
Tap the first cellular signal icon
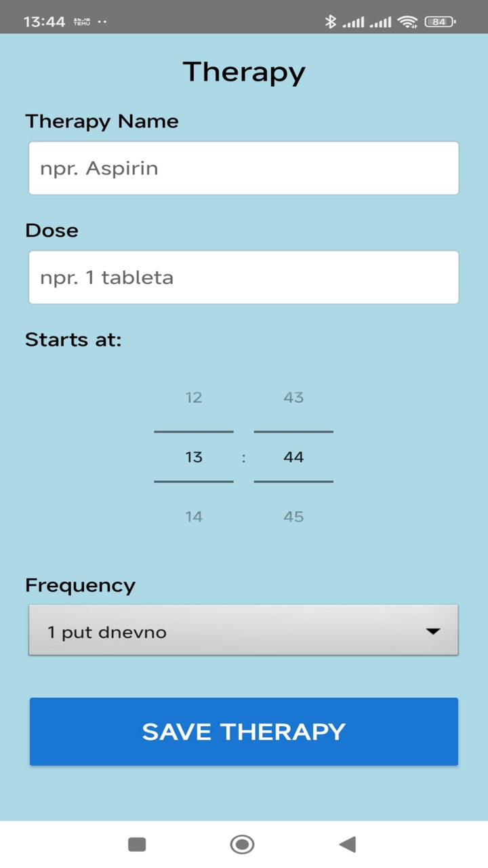[353, 22]
